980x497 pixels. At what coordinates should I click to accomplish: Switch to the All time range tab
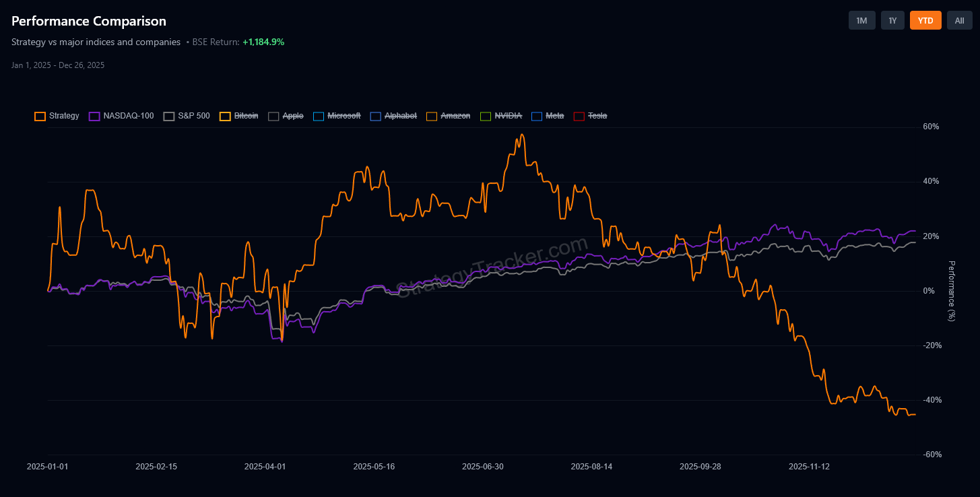coord(959,20)
